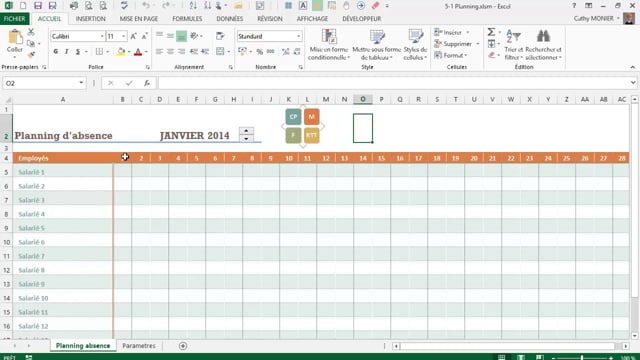Click the sort ascending icon in quick access toolbar

[193, 6]
